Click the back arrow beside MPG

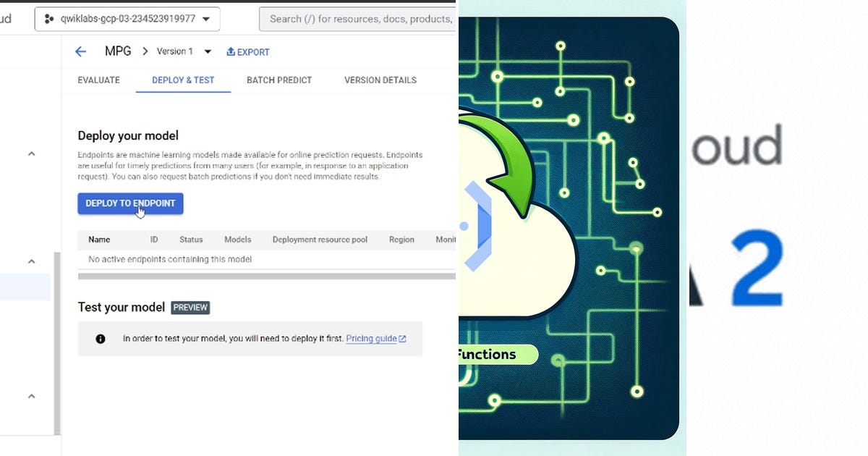click(80, 51)
